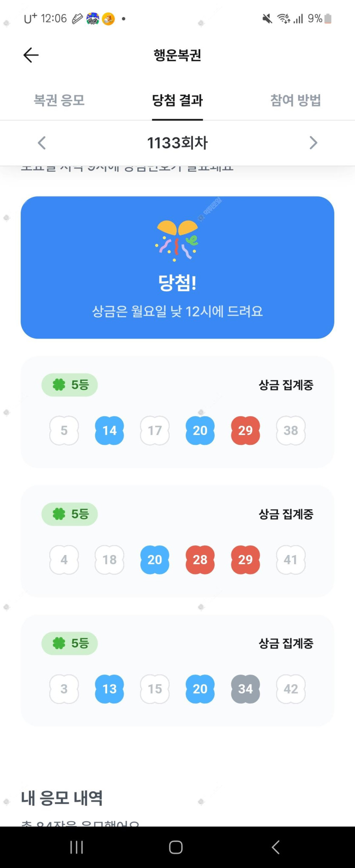The width and height of the screenshot is (355, 868).
Task: Tap the first ticket's green clover 5등 badge
Action: tap(69, 385)
